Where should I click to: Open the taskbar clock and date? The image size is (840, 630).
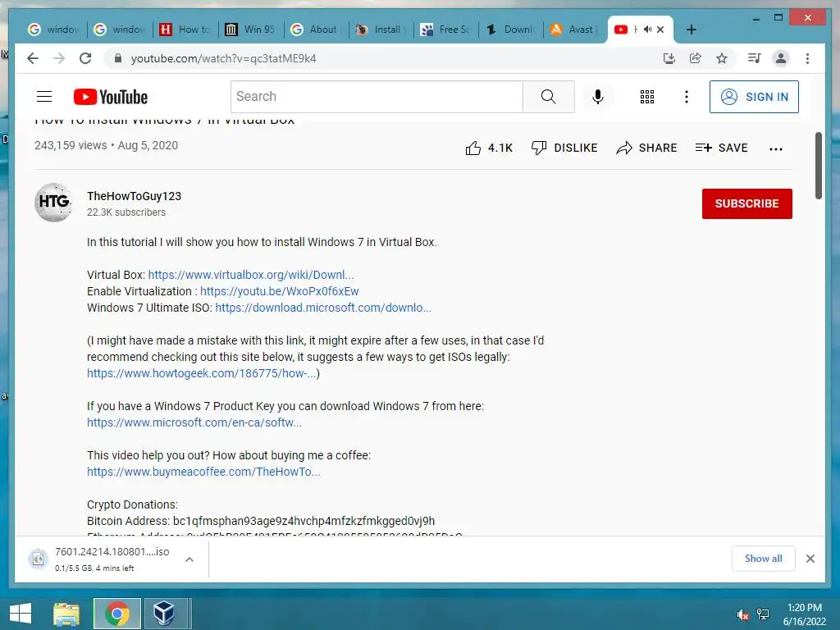pos(804,614)
